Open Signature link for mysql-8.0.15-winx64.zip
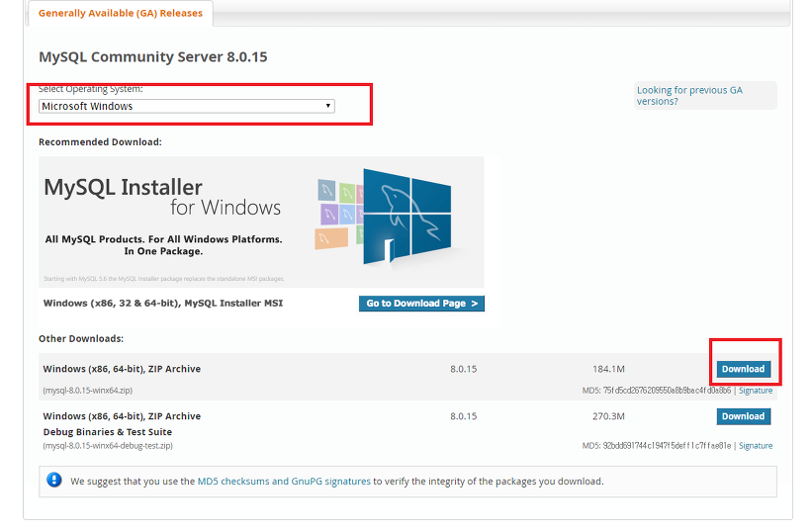Image resolution: width=811 pixels, height=532 pixels. tap(756, 391)
